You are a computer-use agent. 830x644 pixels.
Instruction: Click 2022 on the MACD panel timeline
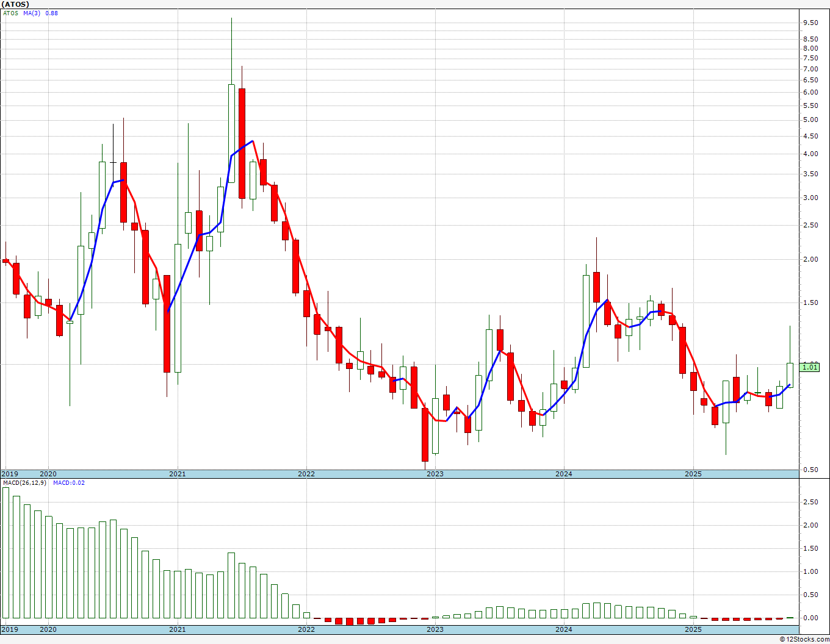pyautogui.click(x=306, y=629)
